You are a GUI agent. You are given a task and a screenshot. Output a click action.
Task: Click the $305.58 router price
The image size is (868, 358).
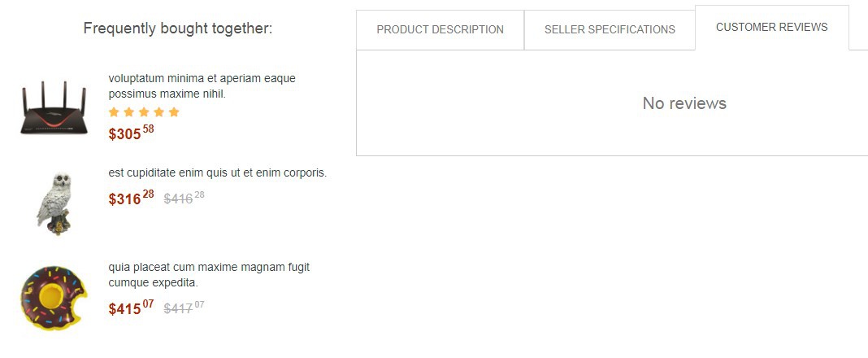[x=131, y=133]
